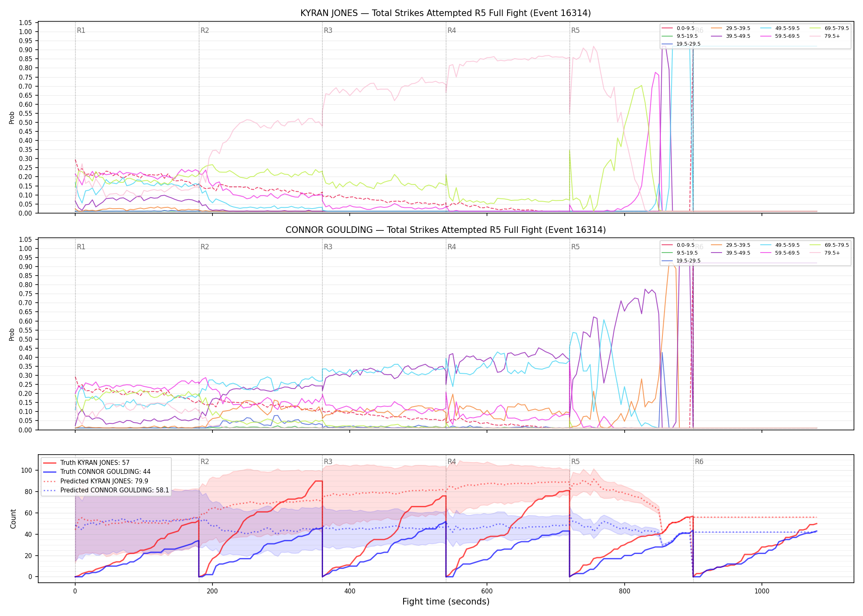Click the R2 round marker in the Count chart

tap(205, 462)
